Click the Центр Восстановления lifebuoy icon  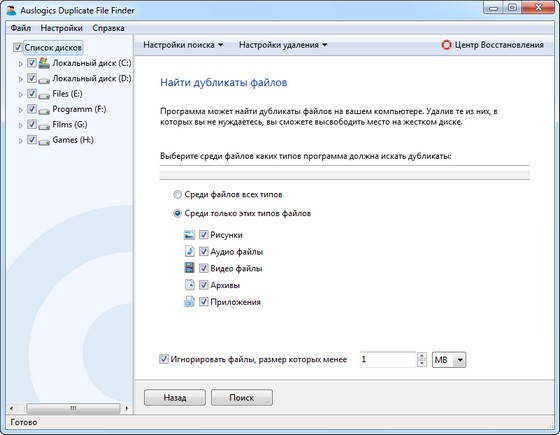(x=446, y=45)
